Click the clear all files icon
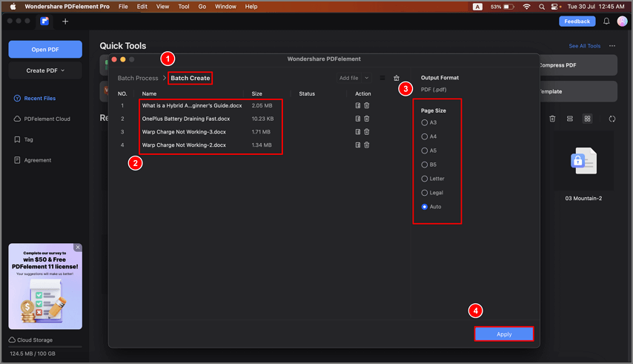 pos(397,78)
